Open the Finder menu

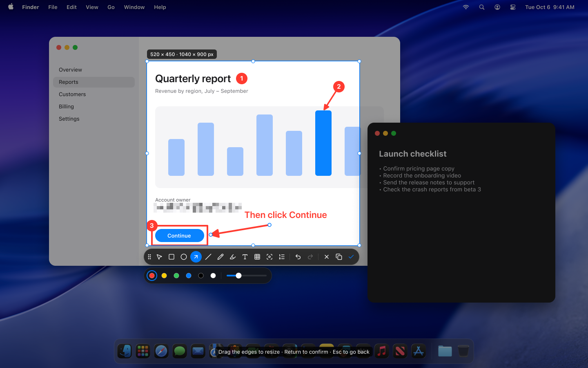[x=31, y=7]
